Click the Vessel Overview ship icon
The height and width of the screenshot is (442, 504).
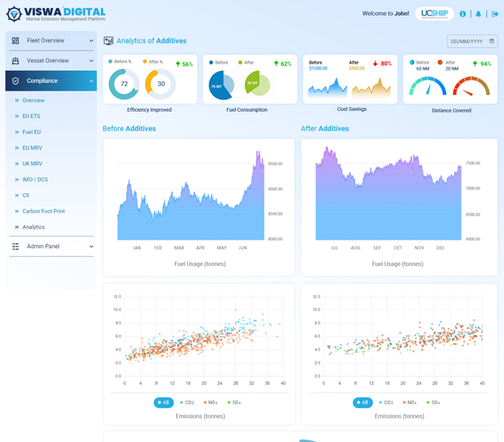point(16,60)
